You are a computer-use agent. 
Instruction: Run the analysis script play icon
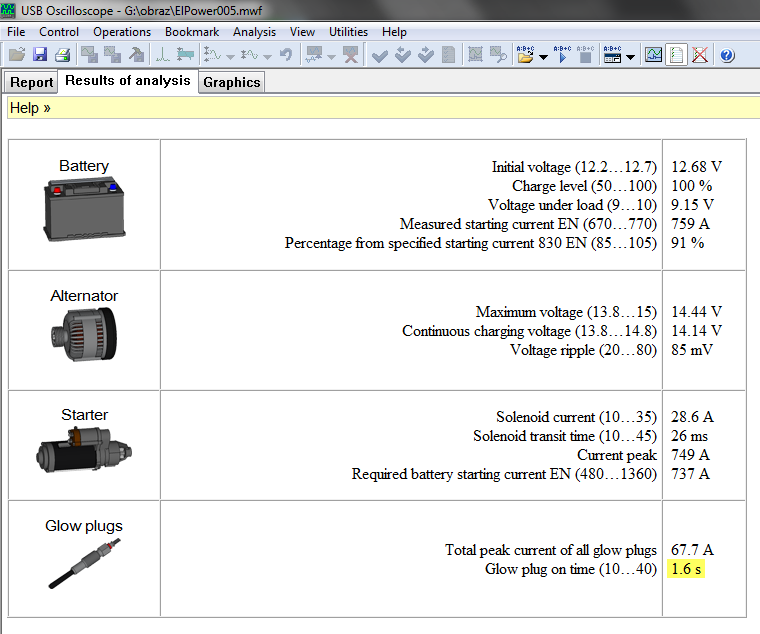click(562, 55)
